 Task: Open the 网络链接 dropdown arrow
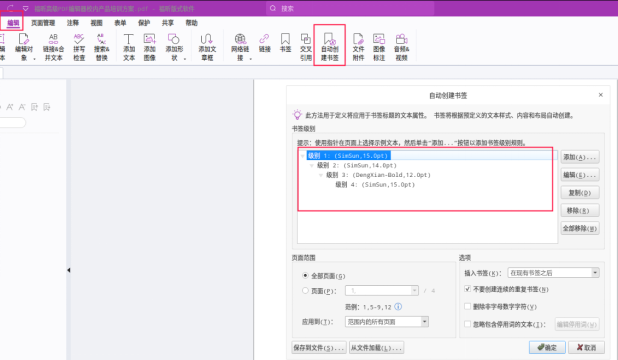pyautogui.click(x=251, y=58)
